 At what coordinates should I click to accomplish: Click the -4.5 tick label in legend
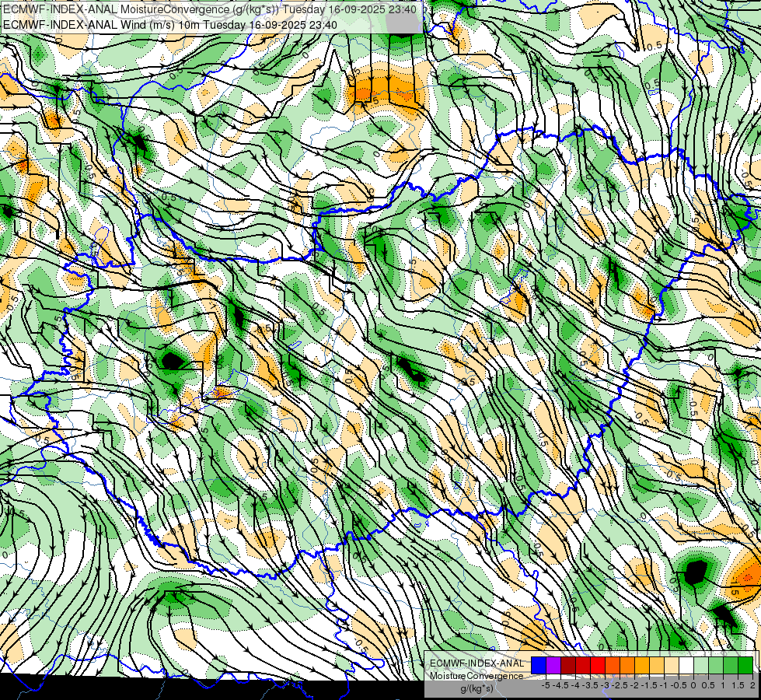(560, 685)
